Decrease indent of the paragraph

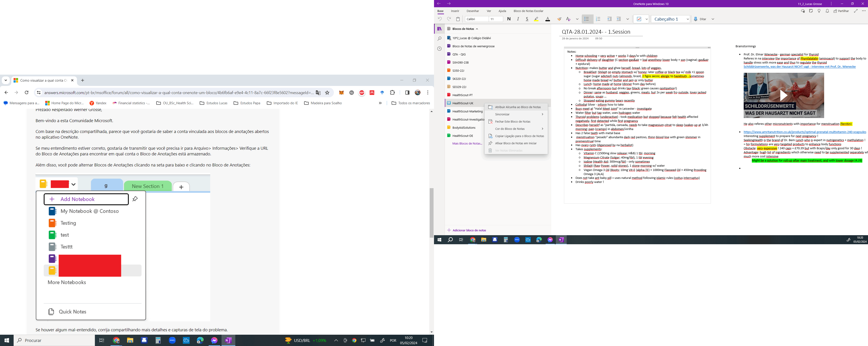pos(610,19)
